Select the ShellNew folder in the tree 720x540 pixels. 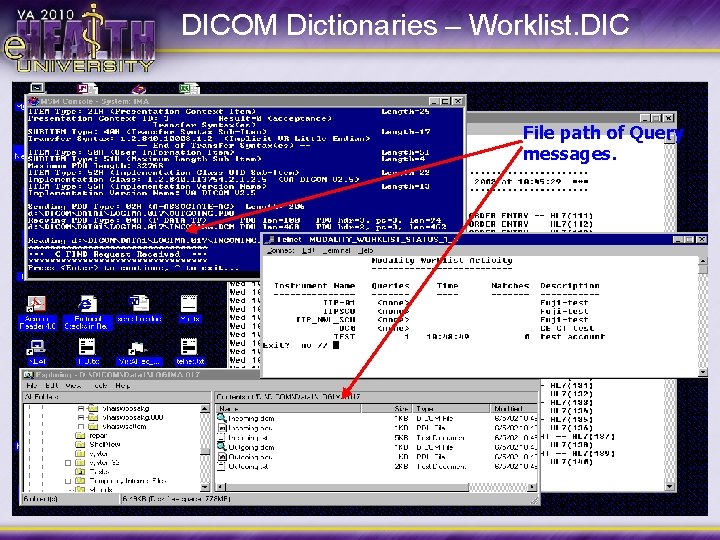98,444
